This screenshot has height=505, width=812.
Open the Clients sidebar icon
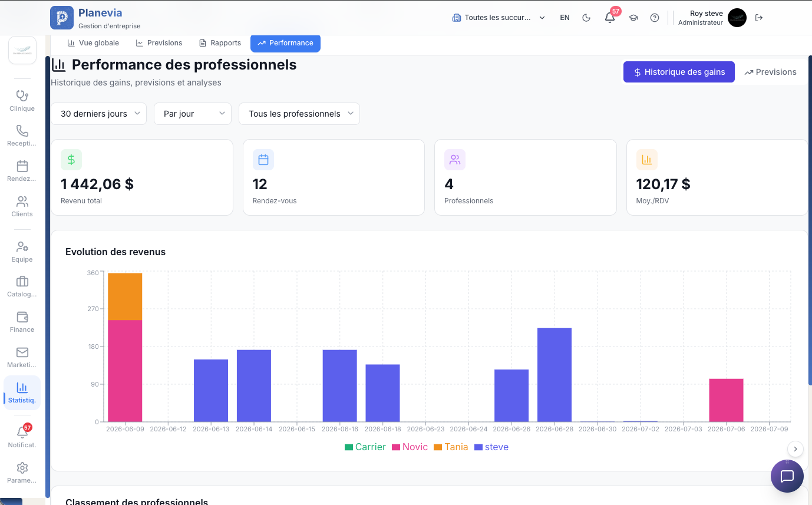click(22, 202)
